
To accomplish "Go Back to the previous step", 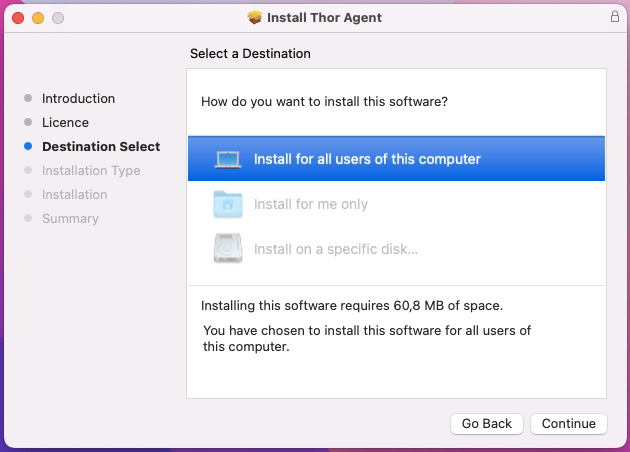I will (487, 424).
